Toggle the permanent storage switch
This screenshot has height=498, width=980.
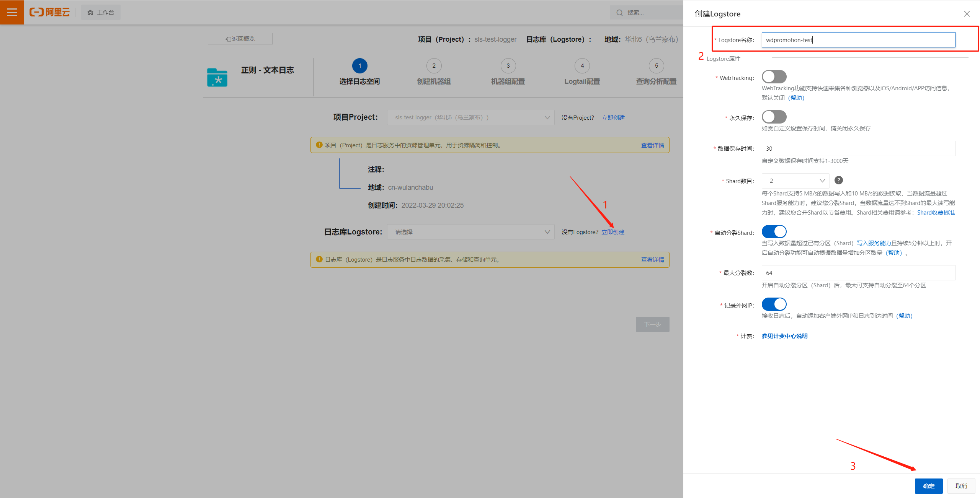pyautogui.click(x=774, y=117)
